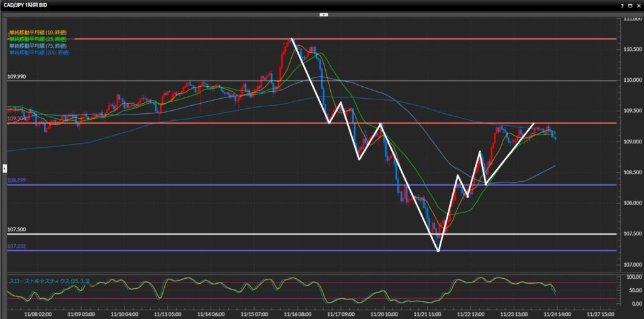Select the 75-period moving average label
Image resolution: width=644 pixels, height=319 pixels.
tap(38, 45)
